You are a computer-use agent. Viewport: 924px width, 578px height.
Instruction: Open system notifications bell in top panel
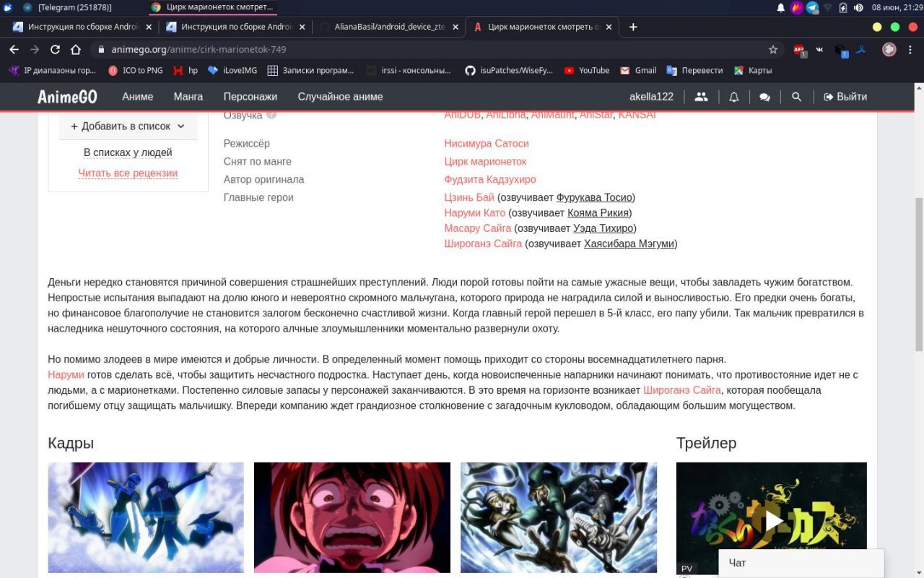pos(781,7)
